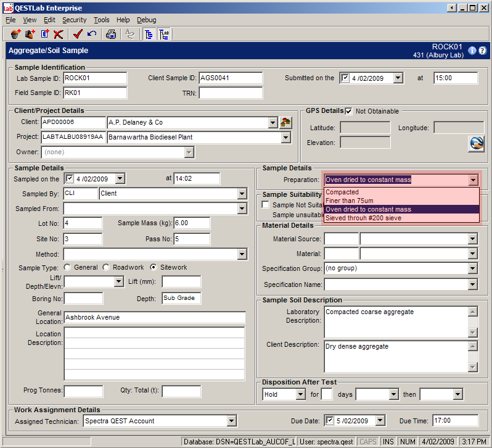Click the client lookup house icon

click(285, 122)
